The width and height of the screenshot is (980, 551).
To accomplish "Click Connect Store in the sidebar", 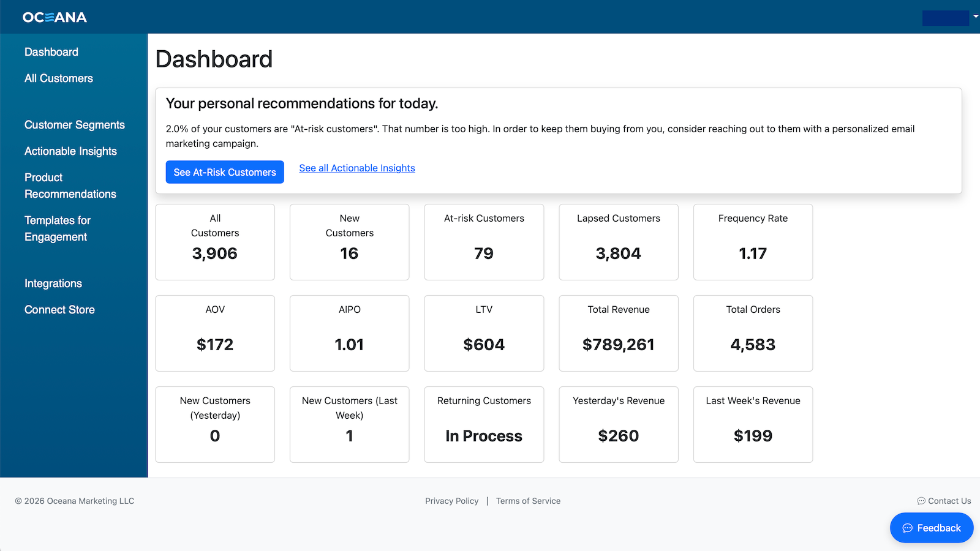I will click(x=59, y=310).
